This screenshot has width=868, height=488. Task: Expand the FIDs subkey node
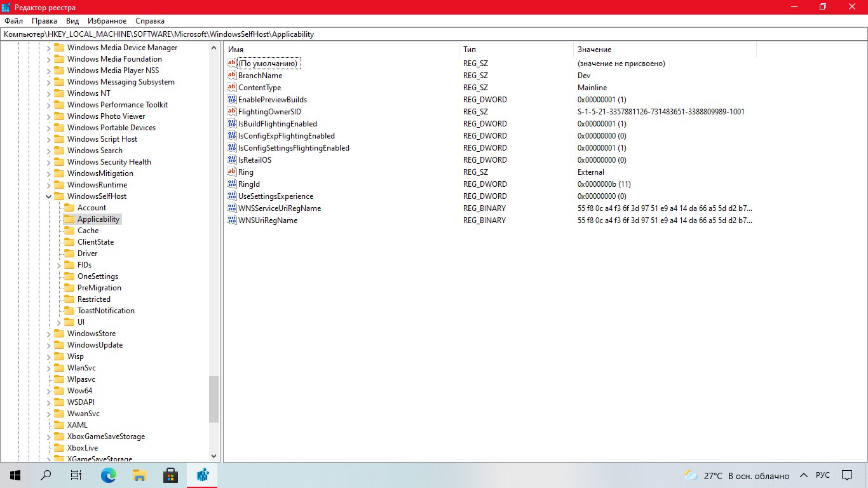click(x=59, y=265)
